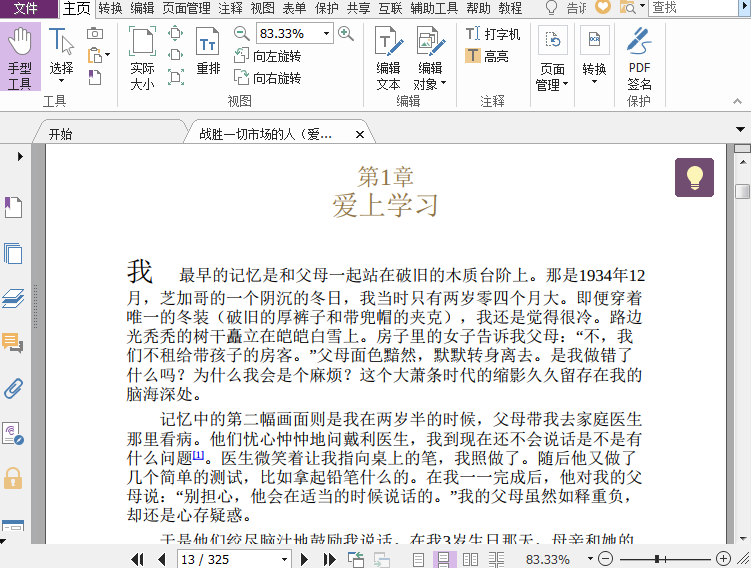The height and width of the screenshot is (568, 751).
Task: Switch to Home (主页) tab
Action: click(x=77, y=8)
